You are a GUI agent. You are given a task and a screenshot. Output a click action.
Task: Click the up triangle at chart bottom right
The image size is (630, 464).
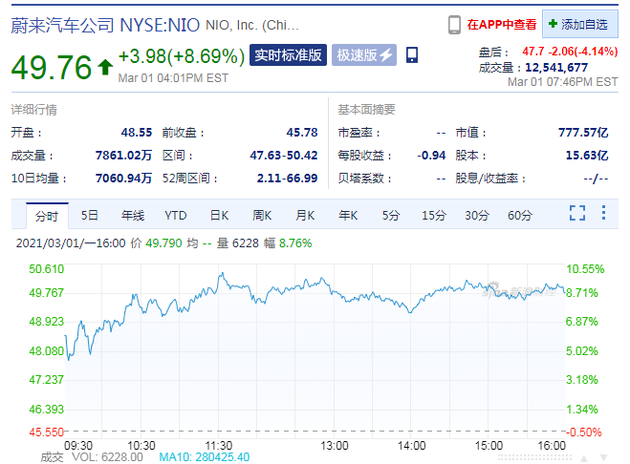click(584, 458)
